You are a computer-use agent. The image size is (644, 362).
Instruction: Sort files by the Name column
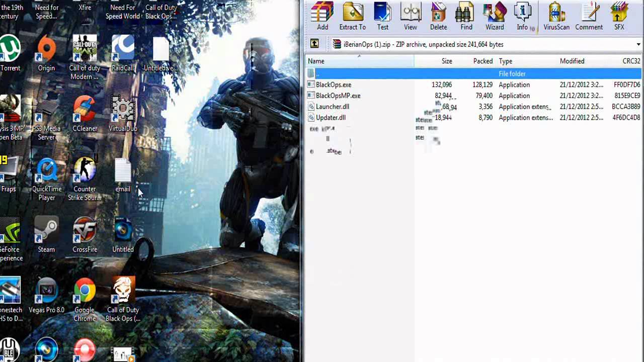pos(360,61)
